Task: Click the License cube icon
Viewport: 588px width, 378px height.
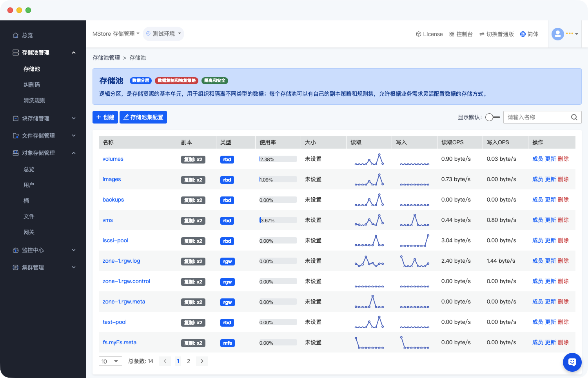Action: pyautogui.click(x=418, y=34)
